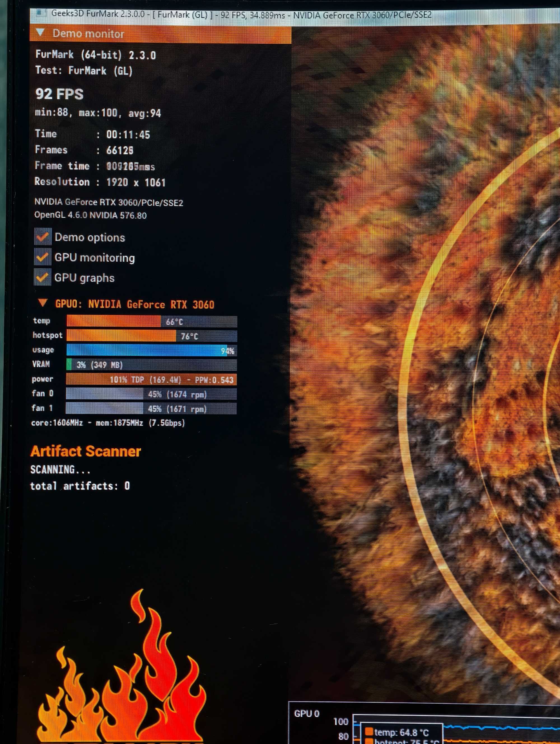The height and width of the screenshot is (744, 560).
Task: Click the GPU 0 graph label
Action: (x=307, y=713)
